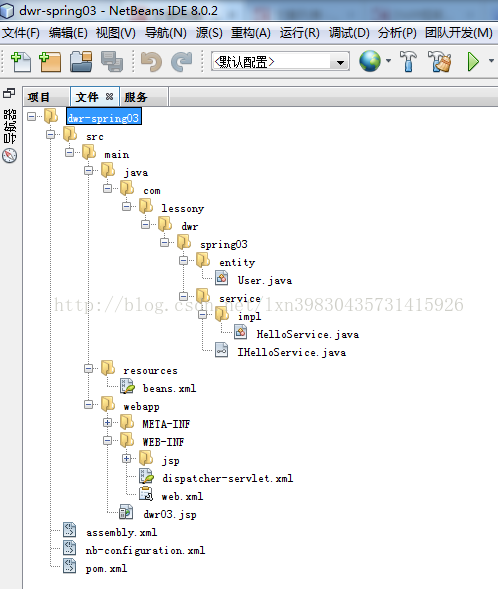This screenshot has height=589, width=498.
Task: Click the beans.xml file icon
Action: tap(127, 386)
